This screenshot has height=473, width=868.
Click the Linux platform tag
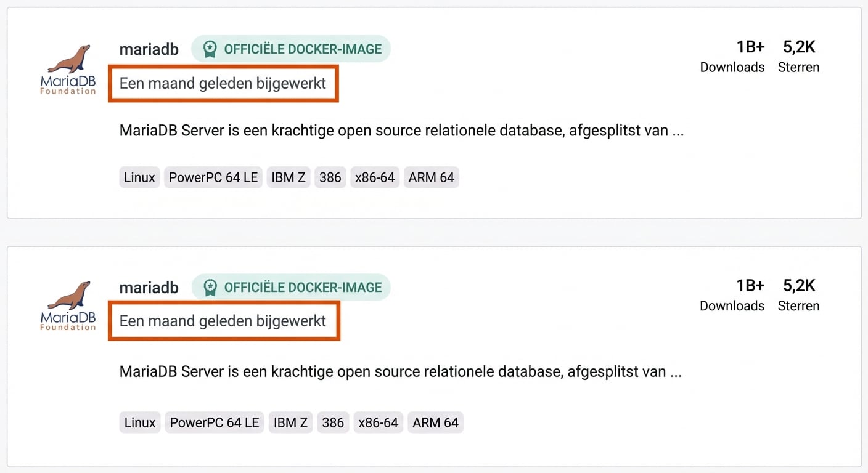pos(139,177)
